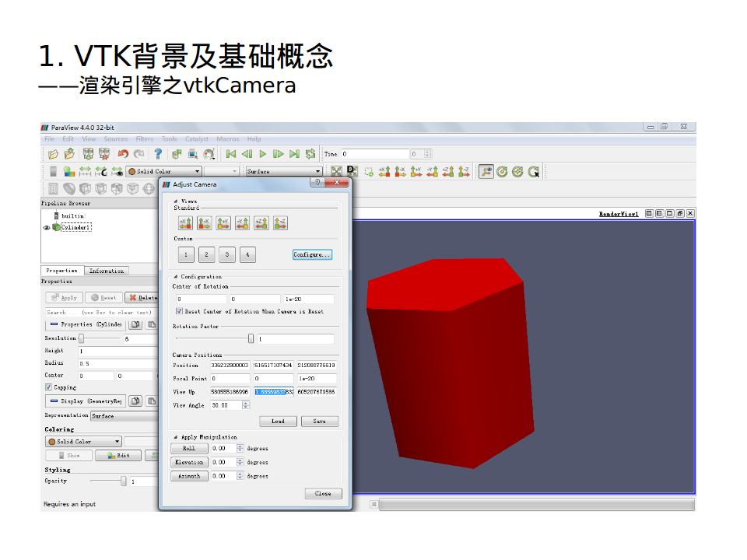Click the Save camera button

click(320, 422)
